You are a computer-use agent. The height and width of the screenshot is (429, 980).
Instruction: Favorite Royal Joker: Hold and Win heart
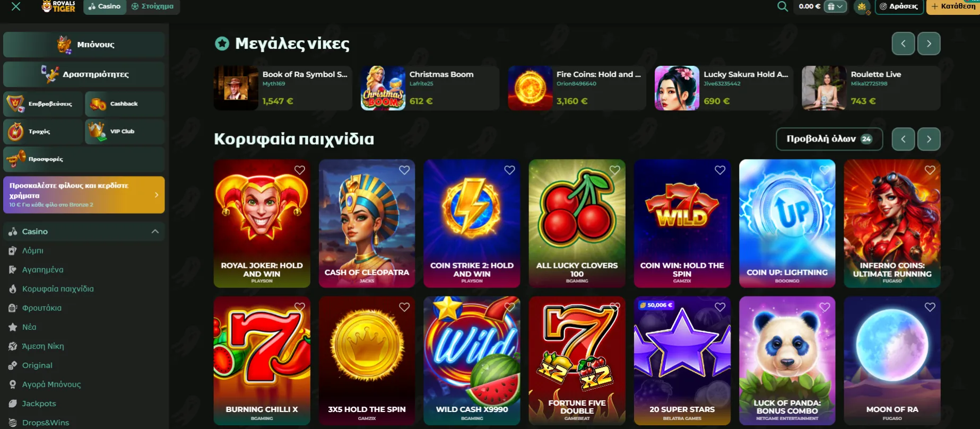(300, 170)
